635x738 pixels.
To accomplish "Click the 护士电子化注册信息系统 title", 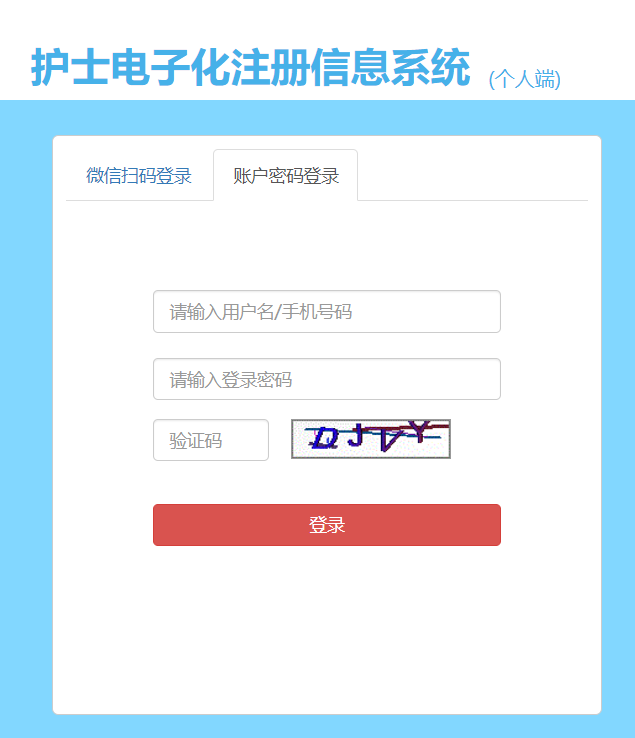I will tap(250, 67).
